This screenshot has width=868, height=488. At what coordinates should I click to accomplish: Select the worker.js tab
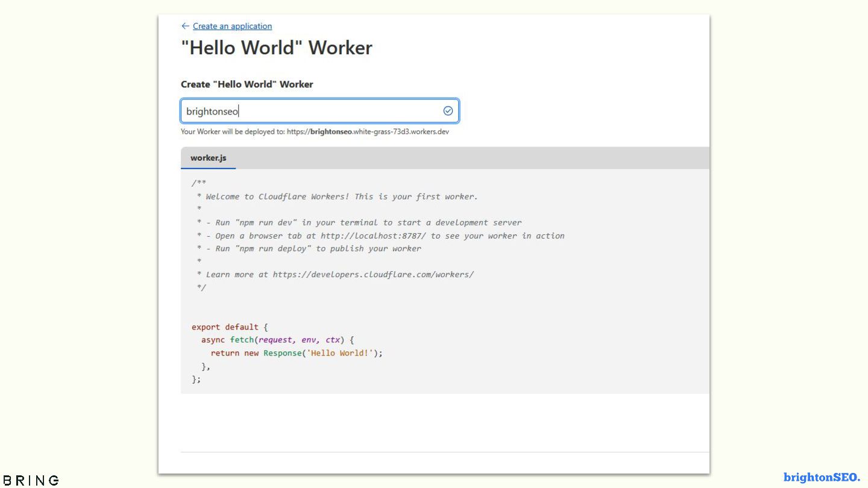[208, 158]
